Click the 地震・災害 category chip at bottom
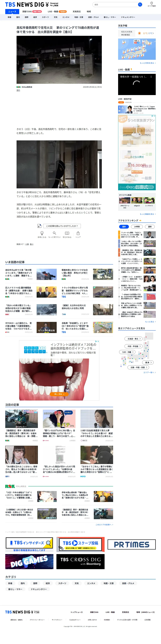This screenshot has width=161, height=644. (109, 583)
